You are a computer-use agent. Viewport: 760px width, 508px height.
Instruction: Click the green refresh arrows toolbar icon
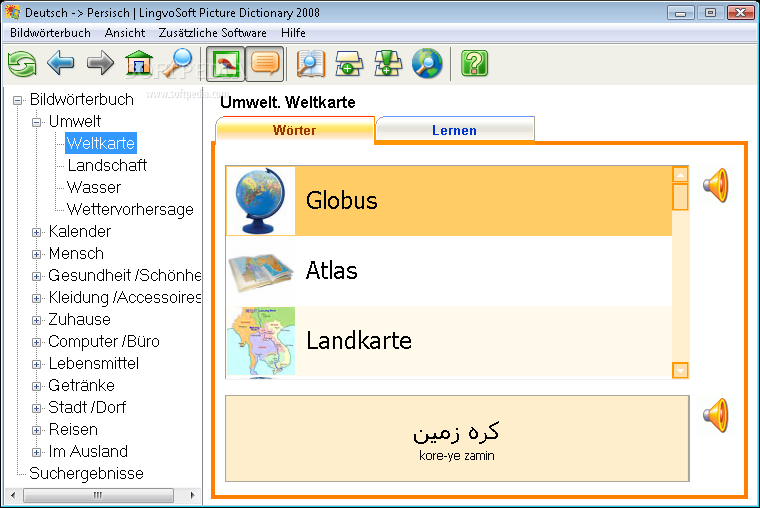[22, 64]
